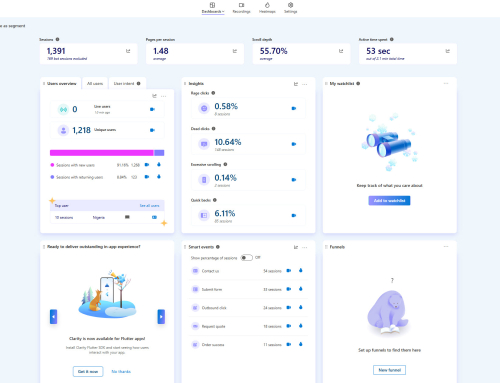
Task: Show info tooltip for My watchlist
Action: coord(358,84)
